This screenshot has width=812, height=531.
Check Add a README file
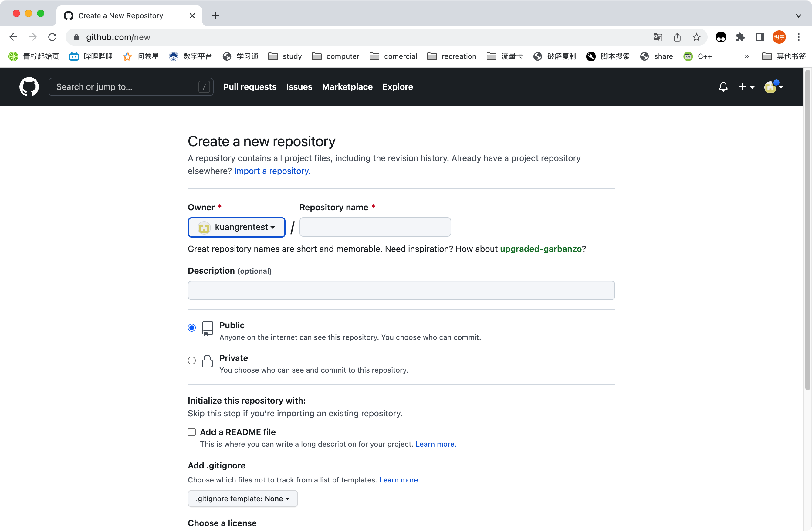[192, 432]
